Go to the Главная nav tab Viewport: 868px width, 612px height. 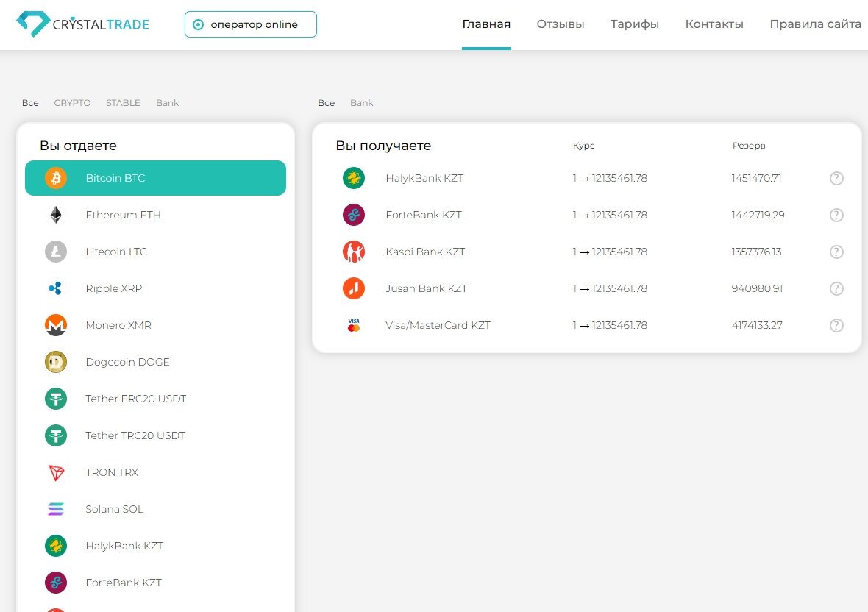(x=486, y=24)
